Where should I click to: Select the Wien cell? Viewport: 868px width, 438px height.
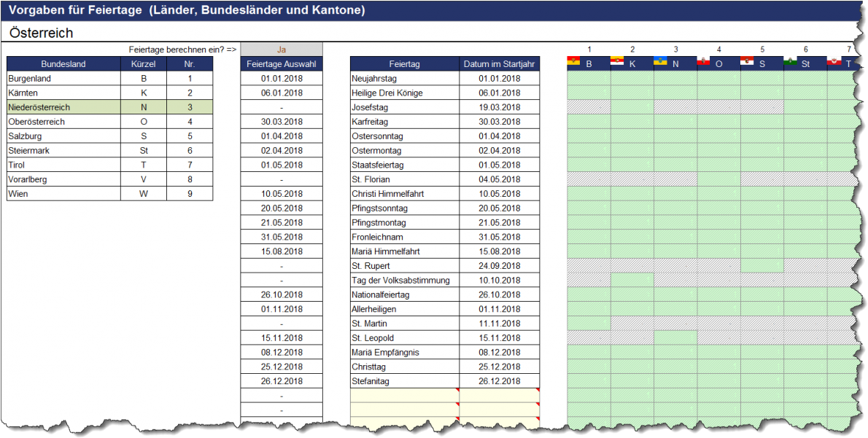coord(63,194)
